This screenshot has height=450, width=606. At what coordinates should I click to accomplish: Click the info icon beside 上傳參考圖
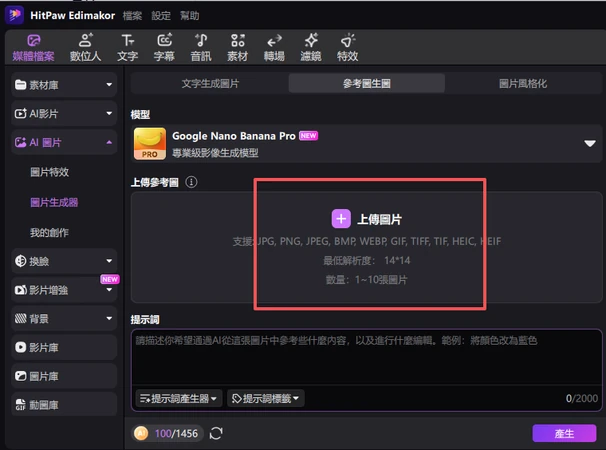[191, 182]
